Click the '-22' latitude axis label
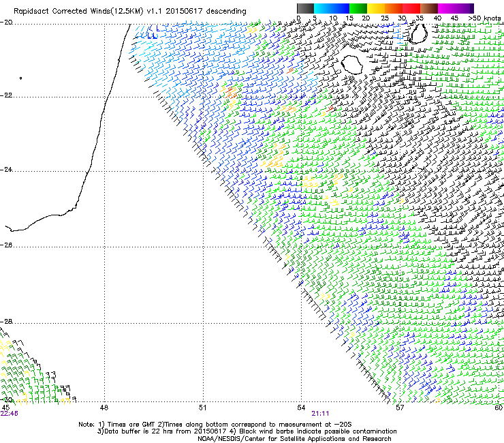This screenshot has width=504, height=443. point(7,95)
